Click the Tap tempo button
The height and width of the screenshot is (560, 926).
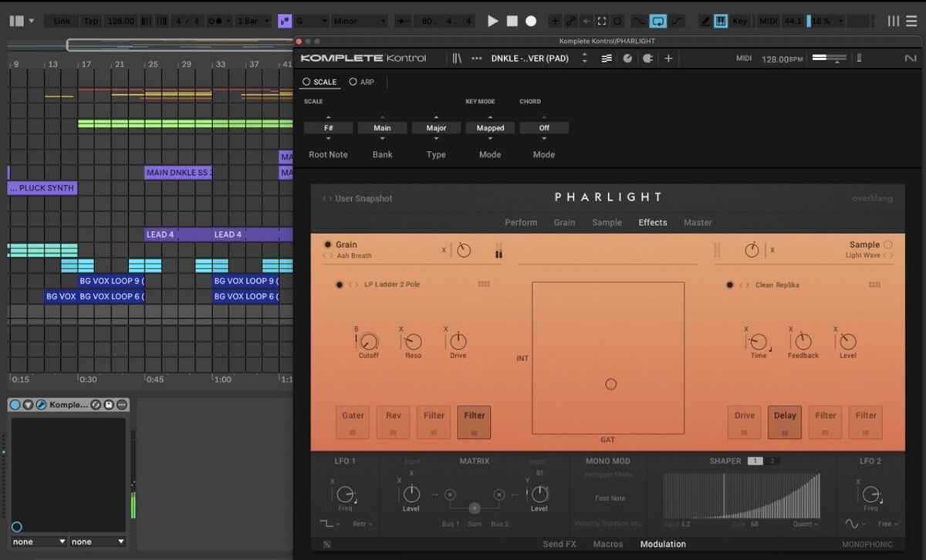pos(91,22)
